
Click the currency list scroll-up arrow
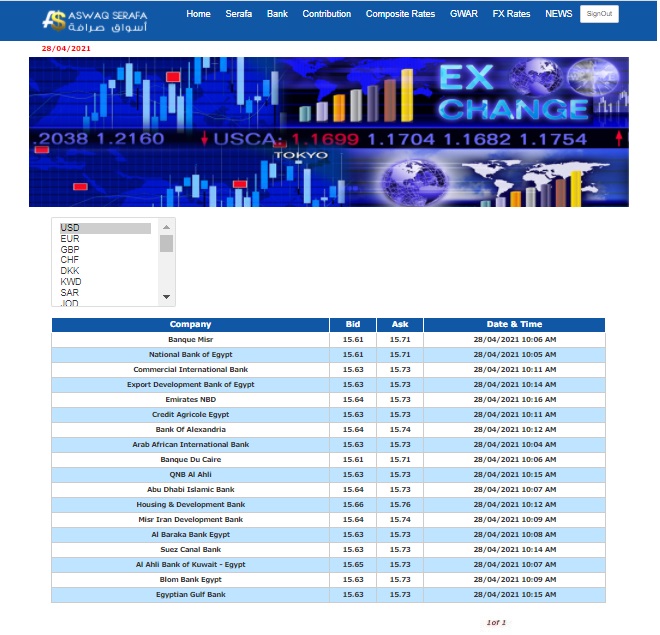(x=166, y=227)
